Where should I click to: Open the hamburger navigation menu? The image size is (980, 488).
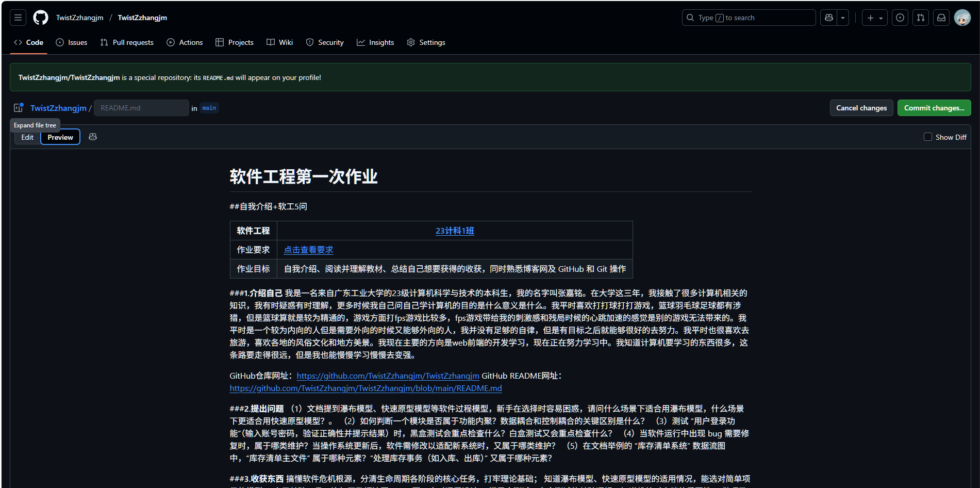point(17,17)
